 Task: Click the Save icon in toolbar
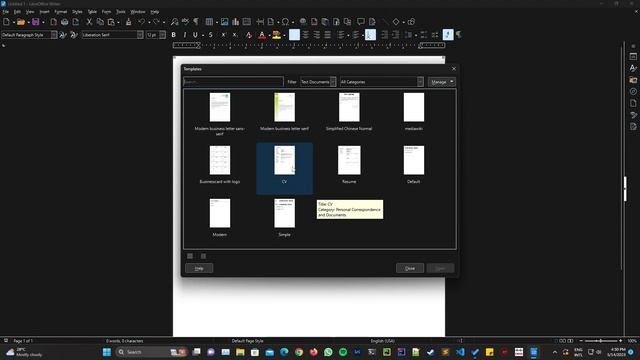tap(36, 22)
